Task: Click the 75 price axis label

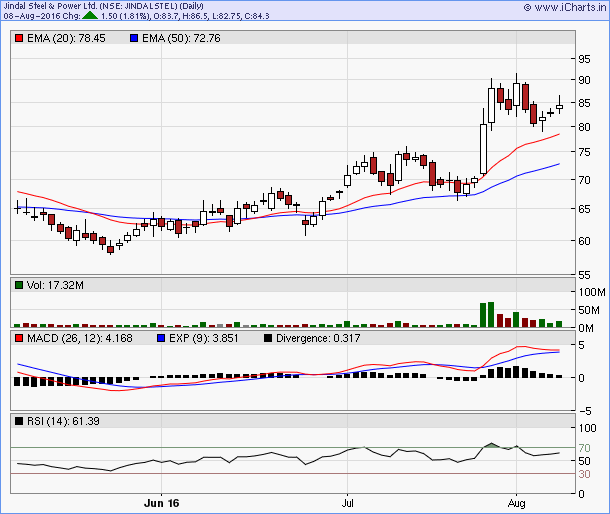Action: (584, 152)
